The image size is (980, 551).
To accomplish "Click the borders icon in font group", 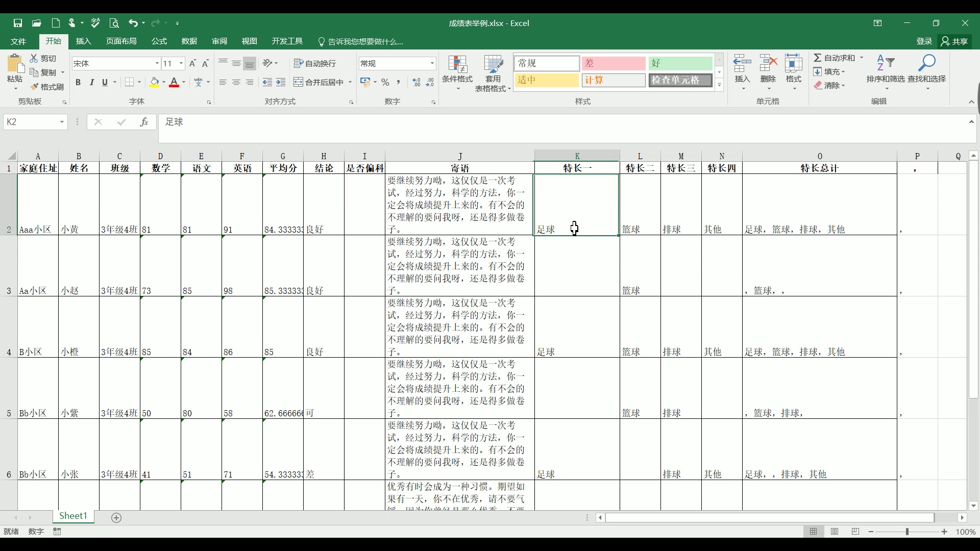I will click(x=130, y=82).
